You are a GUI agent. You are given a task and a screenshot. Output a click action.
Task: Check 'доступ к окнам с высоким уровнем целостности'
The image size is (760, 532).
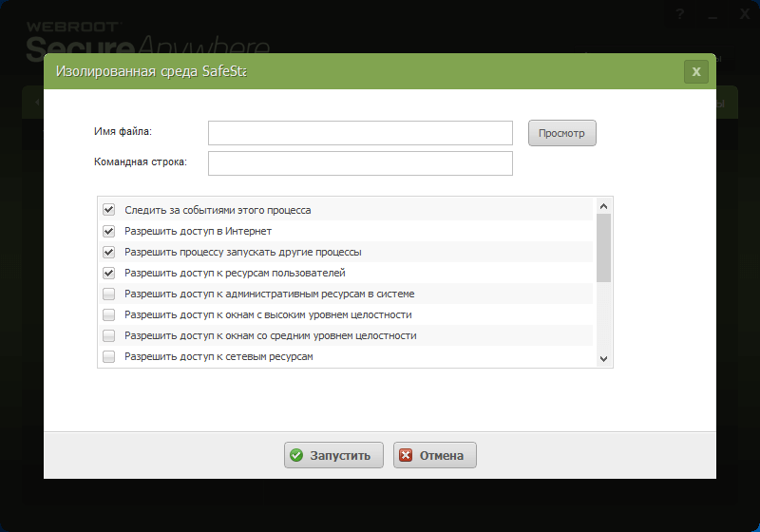click(x=108, y=314)
